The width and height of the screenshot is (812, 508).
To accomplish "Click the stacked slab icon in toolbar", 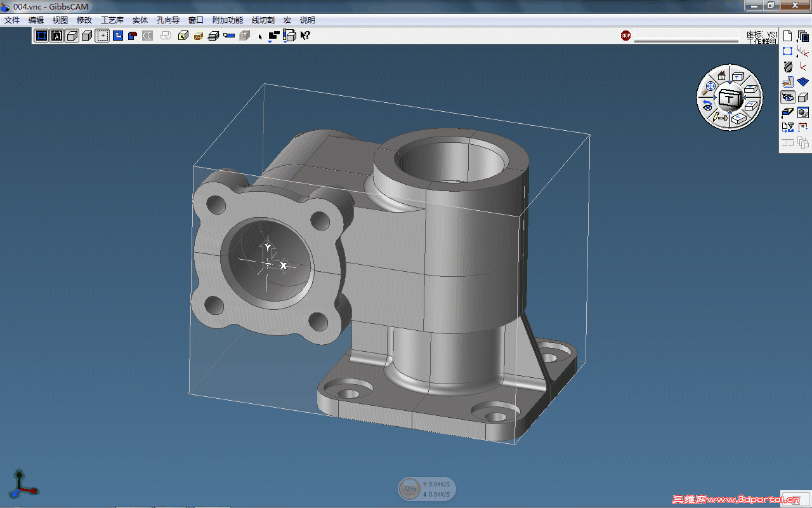I will 214,36.
